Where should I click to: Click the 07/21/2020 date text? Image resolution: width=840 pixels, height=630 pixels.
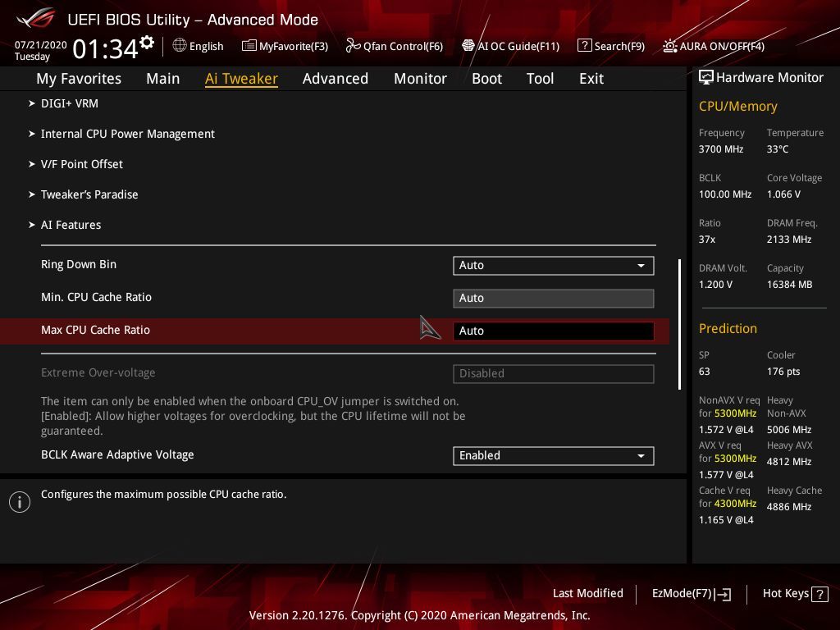(x=41, y=45)
